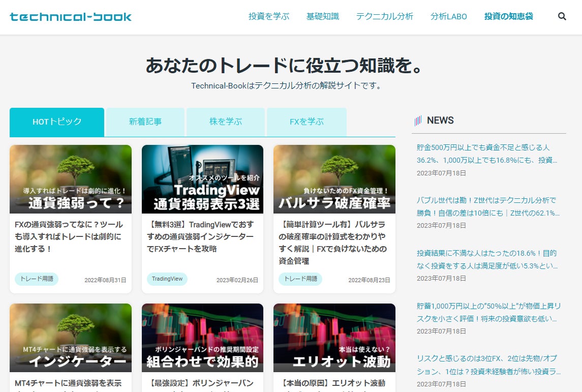Open the 組合わせで効果的 Bollinger band thumbnail

pyautogui.click(x=202, y=338)
